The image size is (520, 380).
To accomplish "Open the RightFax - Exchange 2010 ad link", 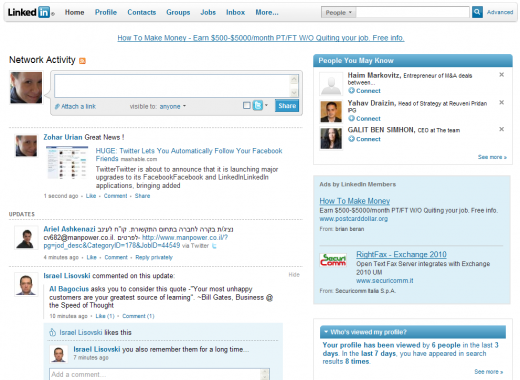I will (x=401, y=254).
